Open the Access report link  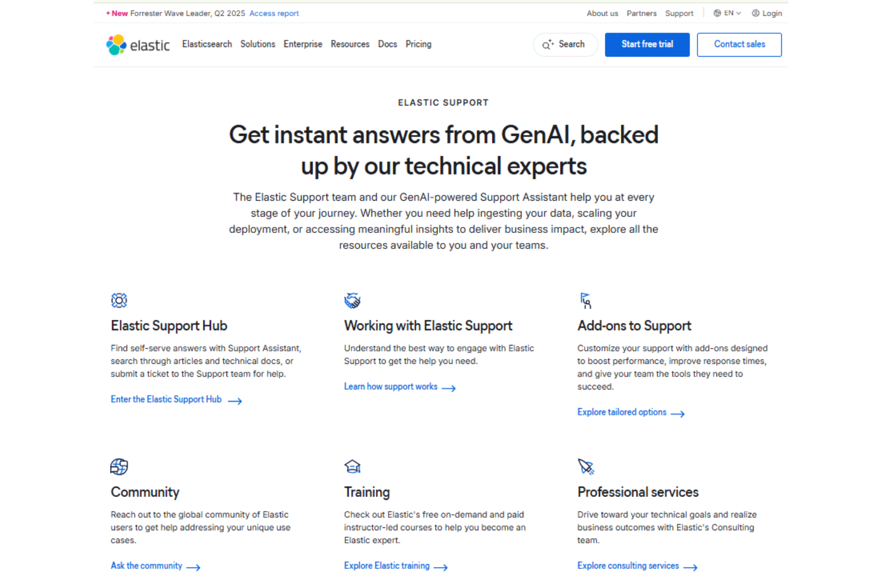click(x=274, y=13)
